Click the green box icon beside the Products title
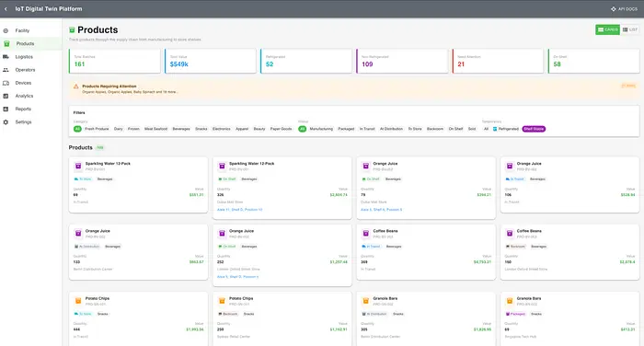This screenshot has height=346, width=644. pos(72,30)
